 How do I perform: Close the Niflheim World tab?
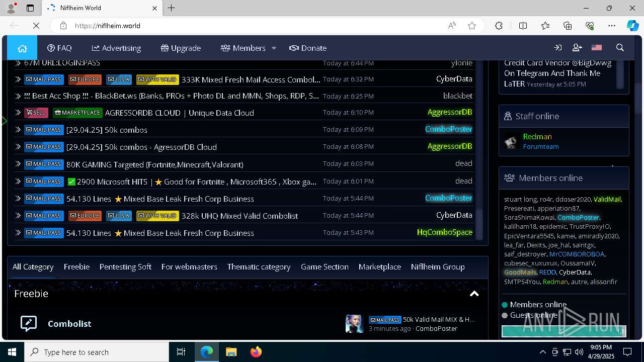[x=155, y=8]
